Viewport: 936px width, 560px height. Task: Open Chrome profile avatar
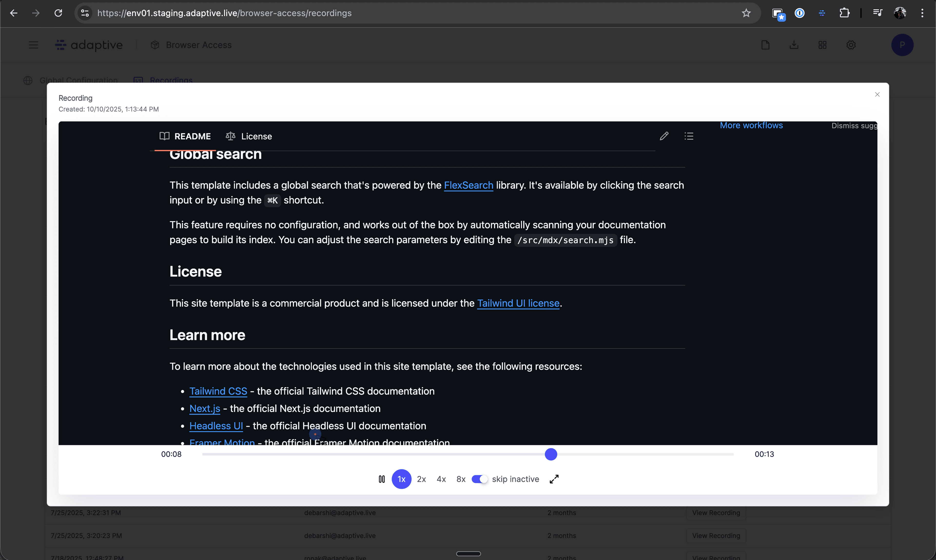click(900, 13)
